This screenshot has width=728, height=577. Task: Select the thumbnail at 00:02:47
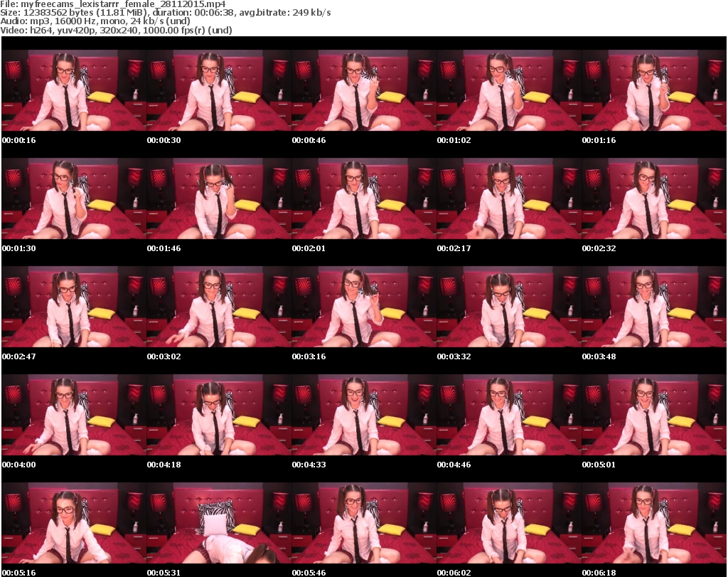tap(74, 307)
